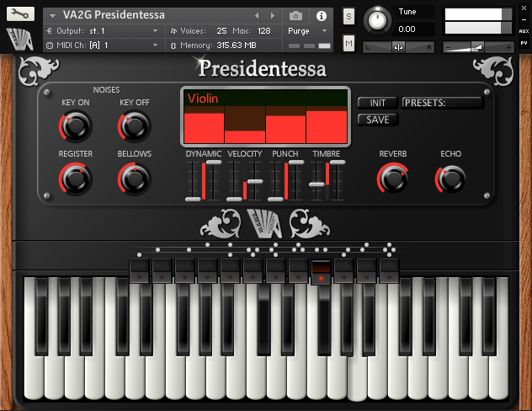Viewport: 532px width, 411px height.
Task: Mute the instrument with M button
Action: click(348, 44)
